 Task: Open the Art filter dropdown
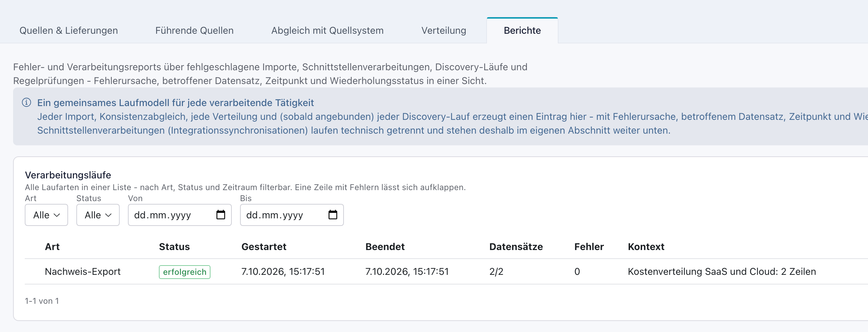[46, 215]
